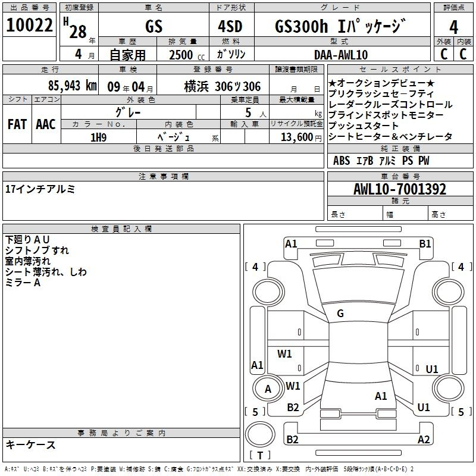Select inspector note 下廻りAU
The width and height of the screenshot is (476, 476).
27,240
